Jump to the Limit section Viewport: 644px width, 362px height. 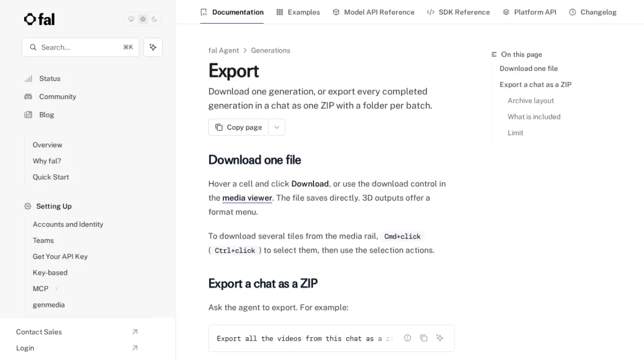(515, 133)
